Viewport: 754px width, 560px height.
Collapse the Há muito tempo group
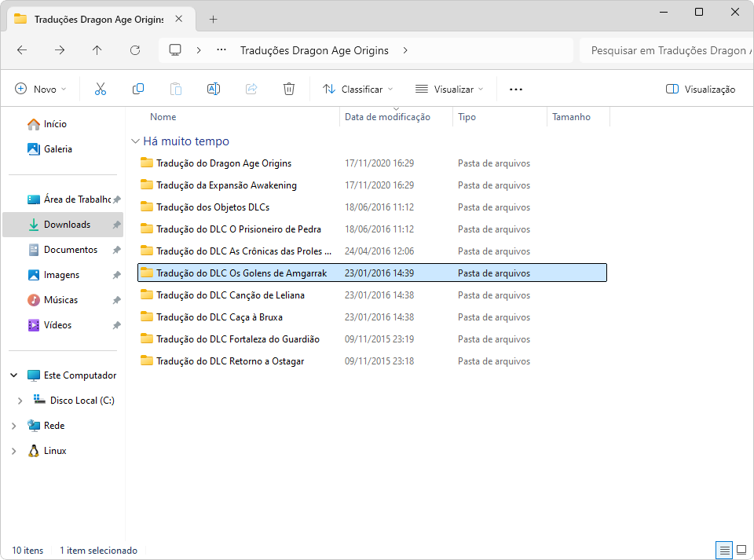tap(135, 141)
